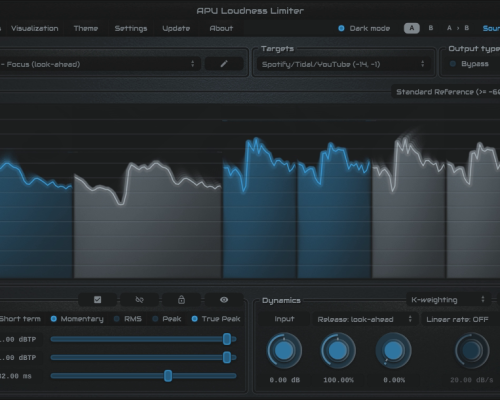Click the 100.00% value field
The image size is (500, 400).
point(338,380)
